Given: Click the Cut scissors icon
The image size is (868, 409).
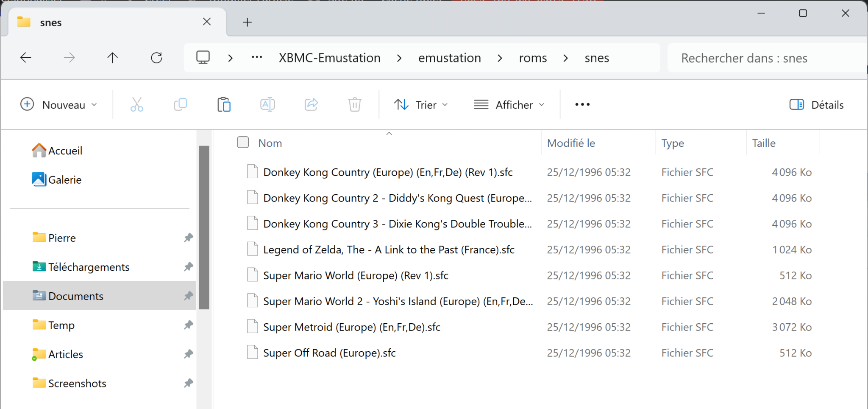Looking at the screenshot, I should pyautogui.click(x=136, y=104).
